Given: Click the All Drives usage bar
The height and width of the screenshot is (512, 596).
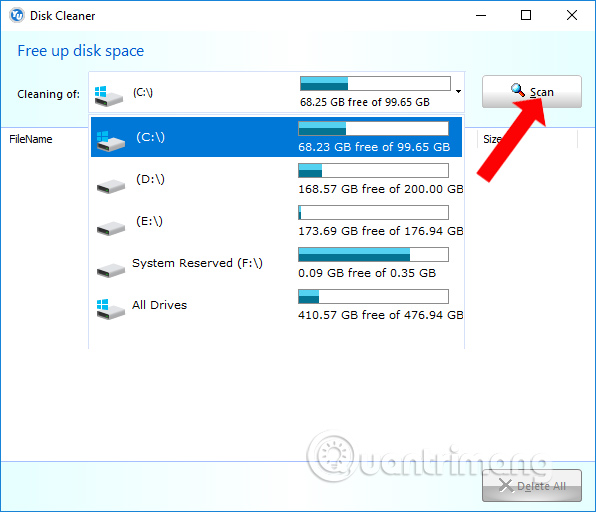Looking at the screenshot, I should pyautogui.click(x=373, y=296).
